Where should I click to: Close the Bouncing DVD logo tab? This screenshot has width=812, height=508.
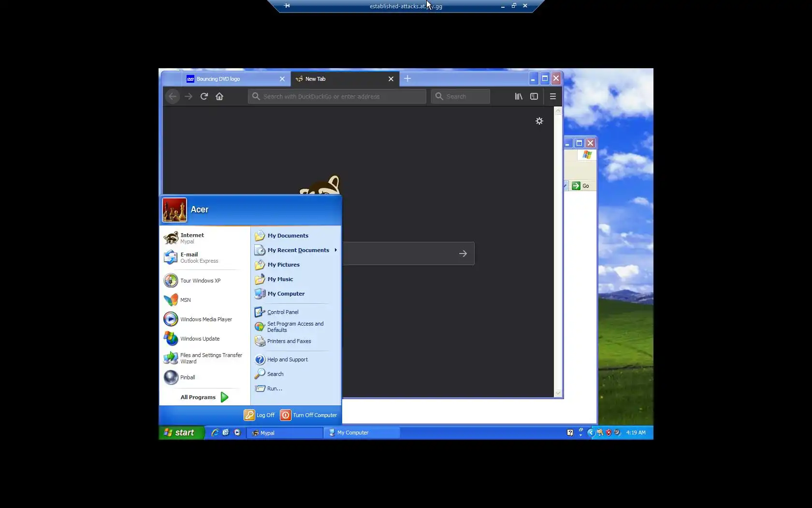click(282, 79)
